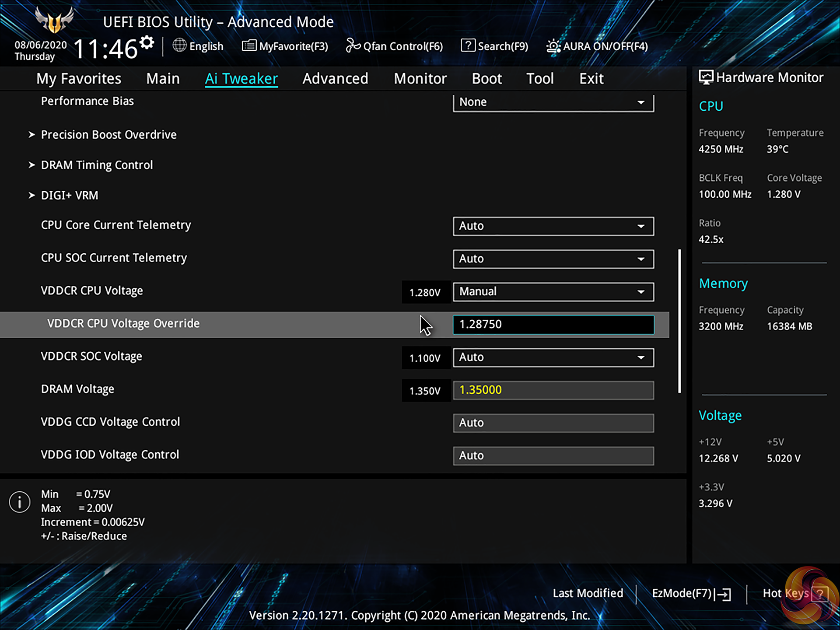Click the Hot Keys question icon

pyautogui.click(x=819, y=594)
